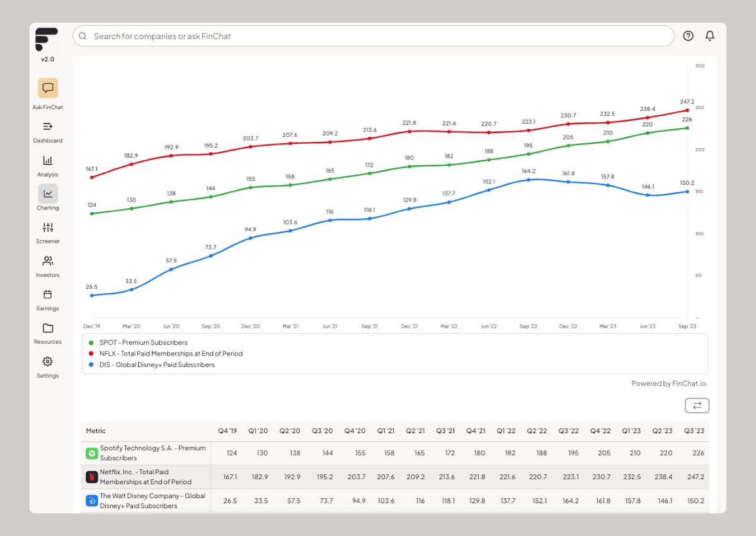
Task: Click the 226 cell in the Spotify row
Action: coord(698,453)
